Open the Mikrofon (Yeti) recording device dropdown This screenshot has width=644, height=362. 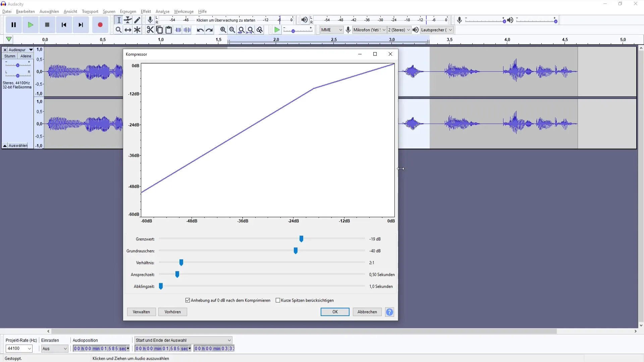tap(370, 30)
